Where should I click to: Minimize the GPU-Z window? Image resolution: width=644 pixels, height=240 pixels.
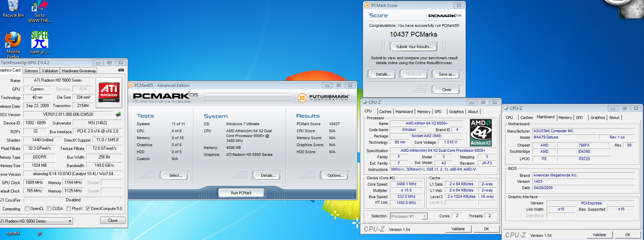pos(98,63)
